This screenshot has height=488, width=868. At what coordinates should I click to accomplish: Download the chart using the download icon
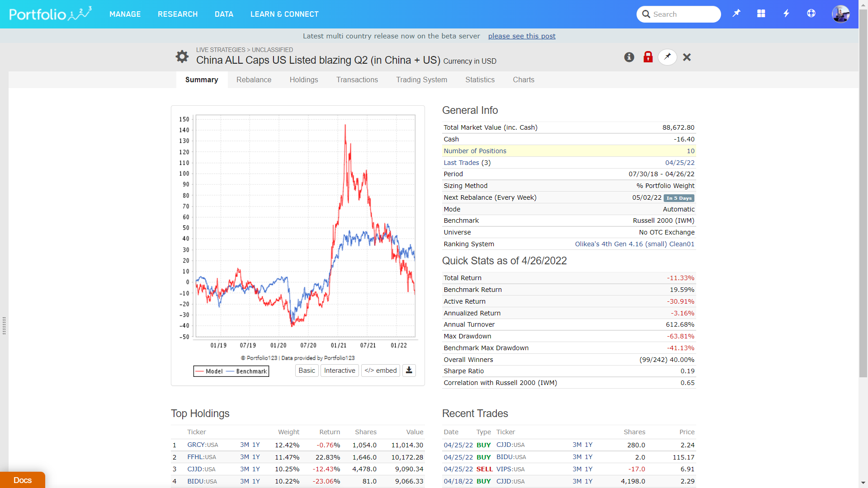(x=409, y=371)
